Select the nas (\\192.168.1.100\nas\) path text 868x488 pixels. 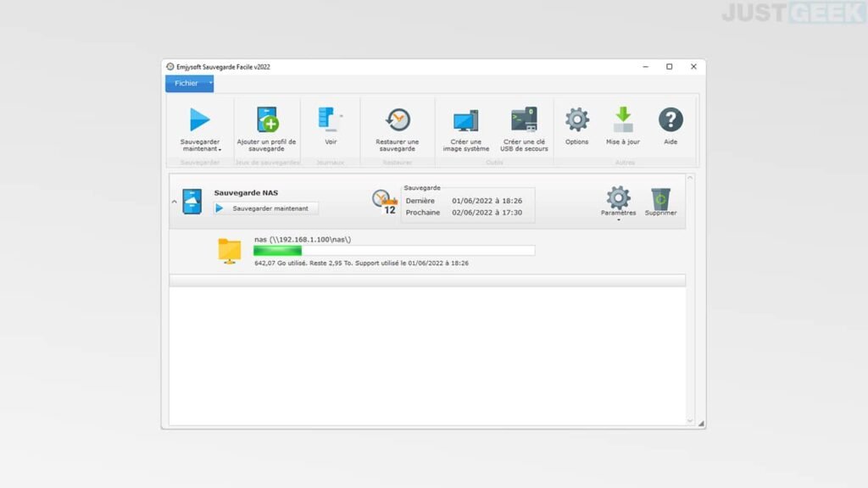click(x=303, y=240)
